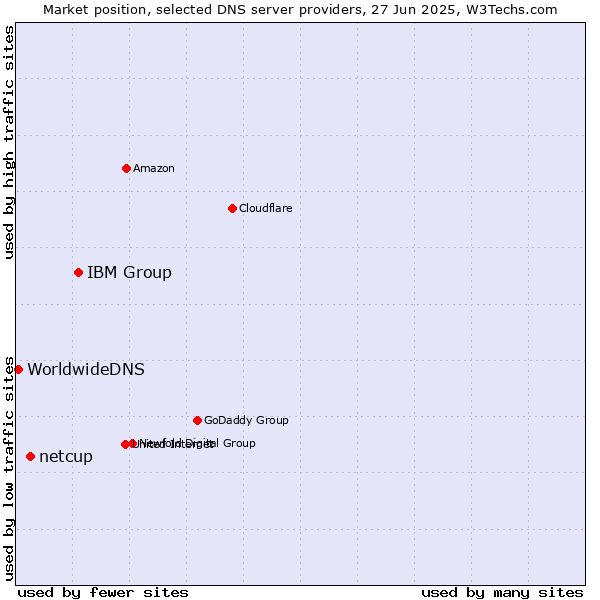Click the netcup red marker

click(31, 457)
